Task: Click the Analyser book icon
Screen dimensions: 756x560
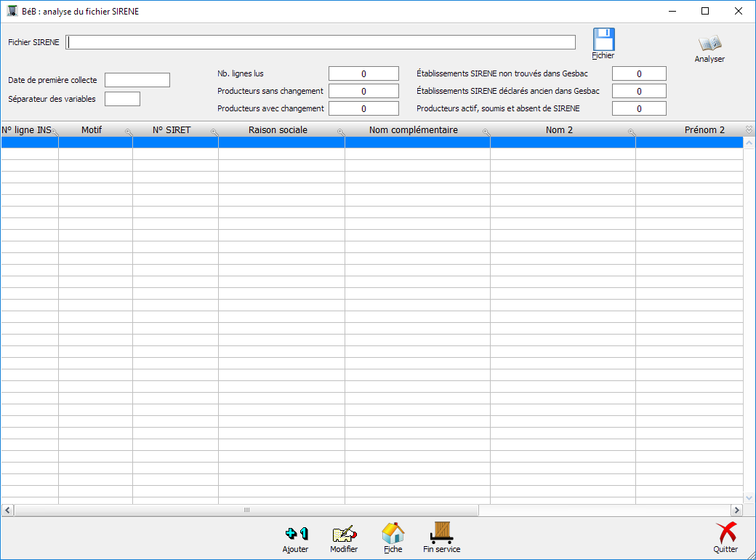Action: pyautogui.click(x=709, y=44)
